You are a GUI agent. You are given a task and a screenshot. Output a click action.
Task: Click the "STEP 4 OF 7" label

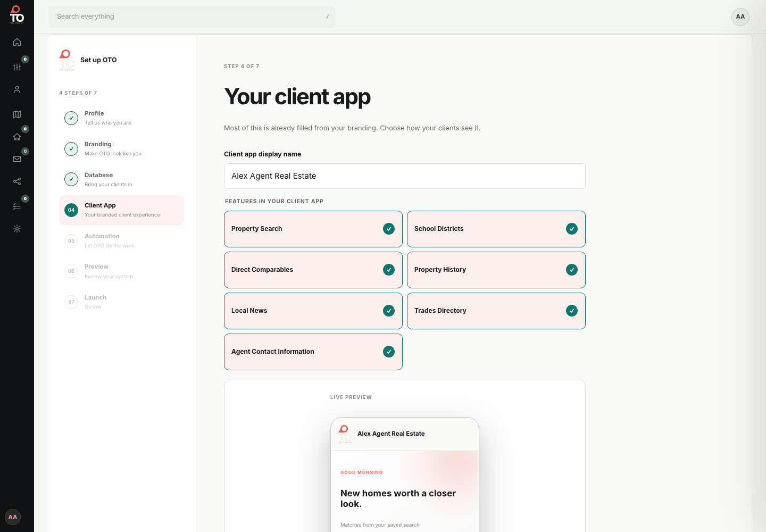coord(242,66)
